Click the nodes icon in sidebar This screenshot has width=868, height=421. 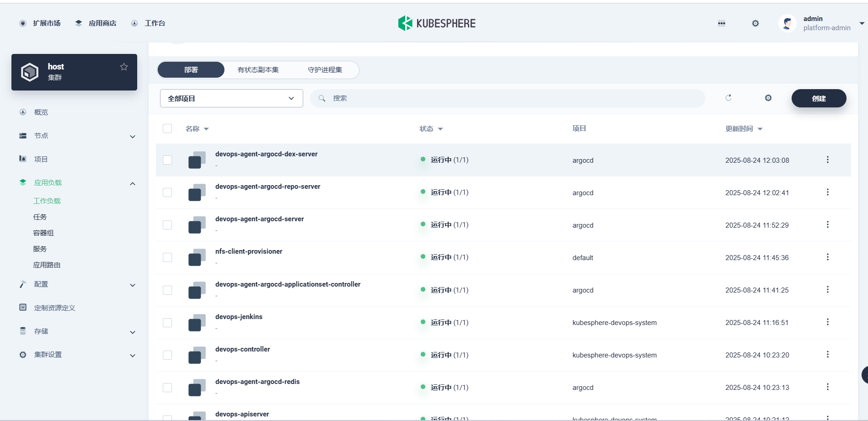click(x=23, y=136)
